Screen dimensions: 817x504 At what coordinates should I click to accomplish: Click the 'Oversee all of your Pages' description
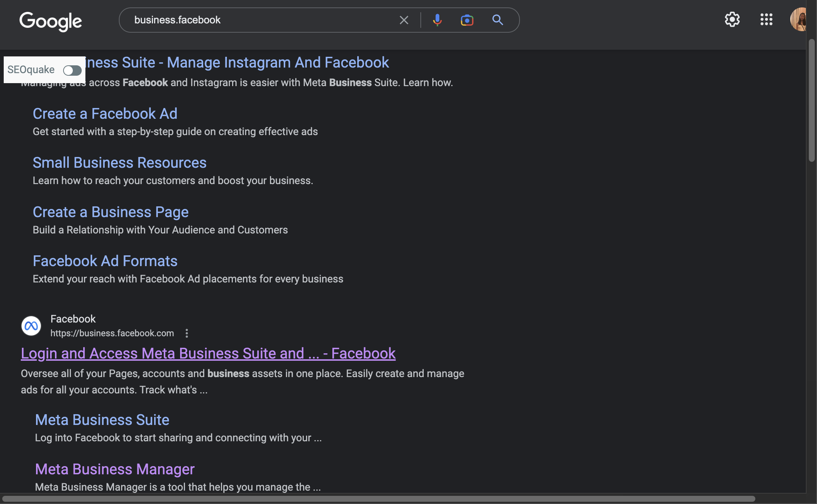click(243, 382)
